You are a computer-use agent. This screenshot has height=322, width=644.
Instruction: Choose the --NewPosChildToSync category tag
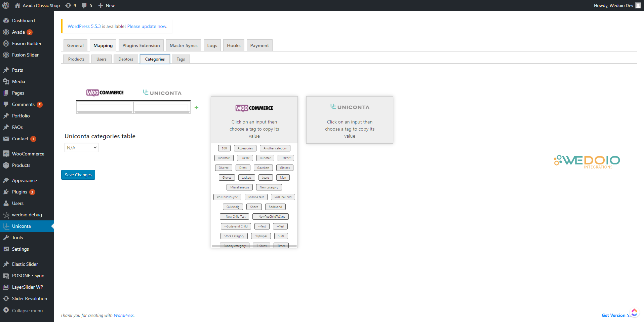pyautogui.click(x=271, y=217)
